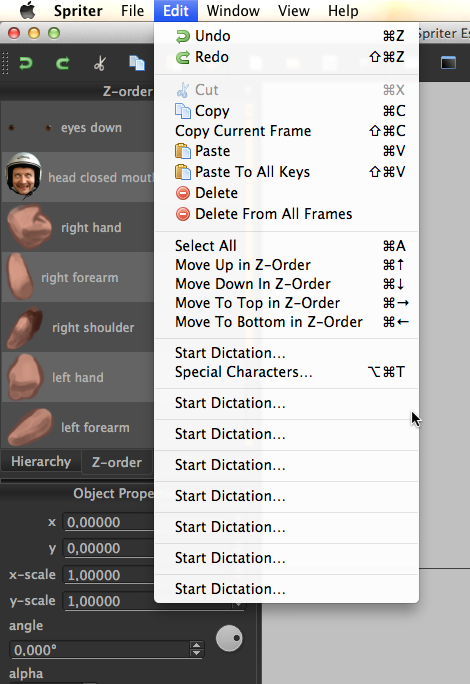Switch to the Hierarchy tab
This screenshot has height=684, width=470.
click(x=41, y=462)
